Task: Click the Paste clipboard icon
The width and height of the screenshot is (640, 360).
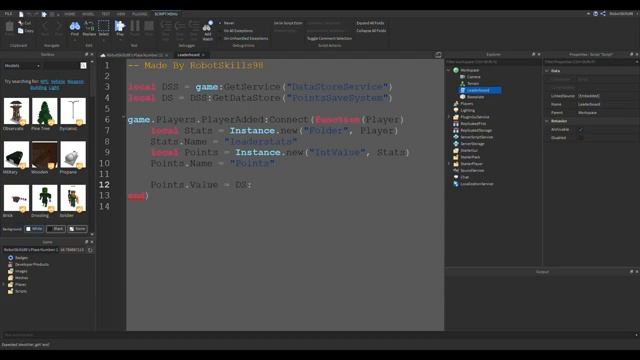Action: click(x=9, y=27)
